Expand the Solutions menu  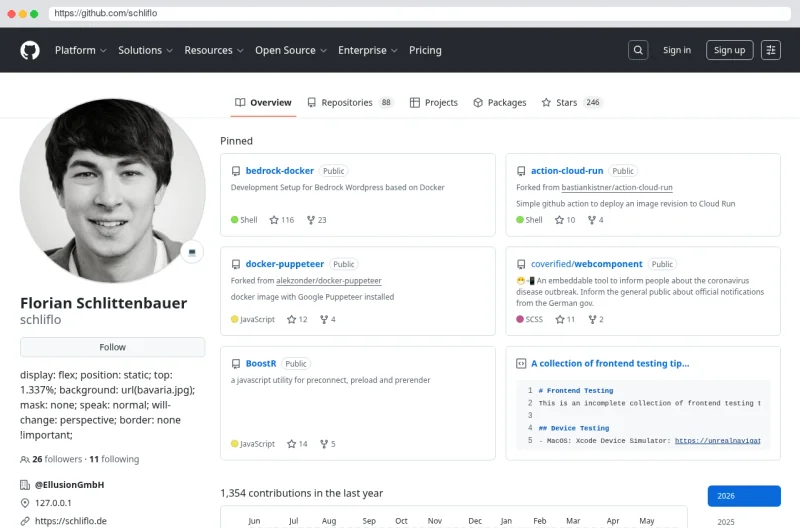pyautogui.click(x=145, y=50)
